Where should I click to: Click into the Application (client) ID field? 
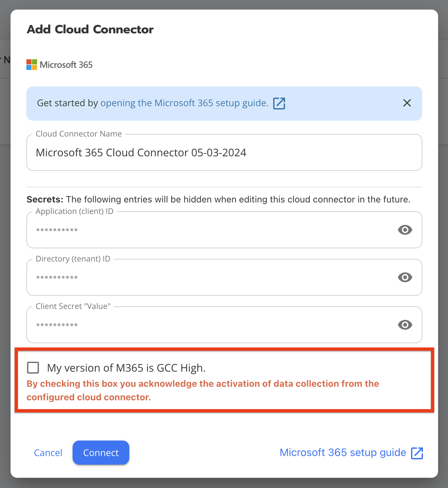click(x=211, y=230)
